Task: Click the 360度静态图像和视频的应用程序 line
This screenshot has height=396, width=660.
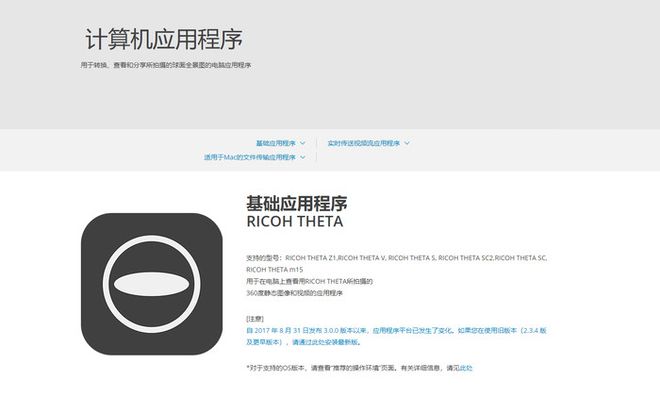Action: (294, 293)
